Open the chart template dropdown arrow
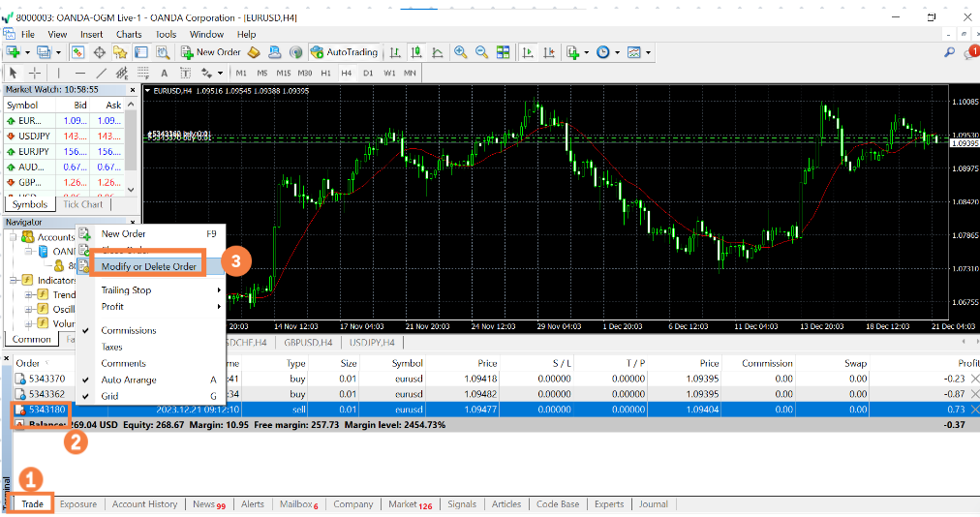980x517 pixels. [x=648, y=52]
